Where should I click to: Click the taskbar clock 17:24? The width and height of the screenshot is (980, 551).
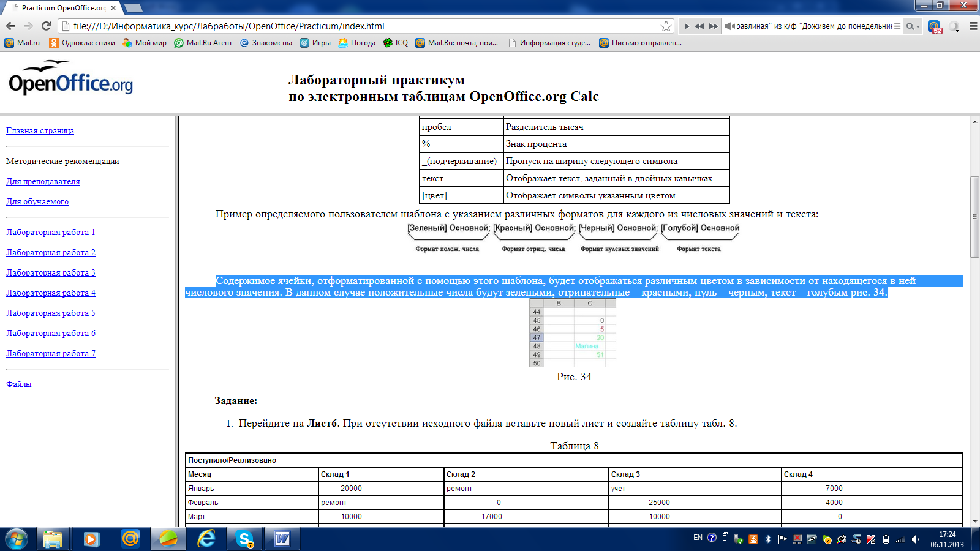click(x=947, y=539)
